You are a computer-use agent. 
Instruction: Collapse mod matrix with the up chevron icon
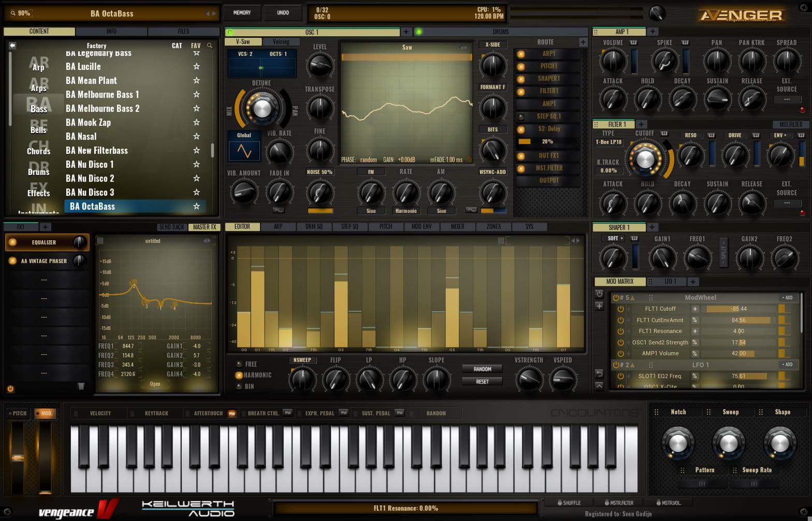tap(599, 386)
